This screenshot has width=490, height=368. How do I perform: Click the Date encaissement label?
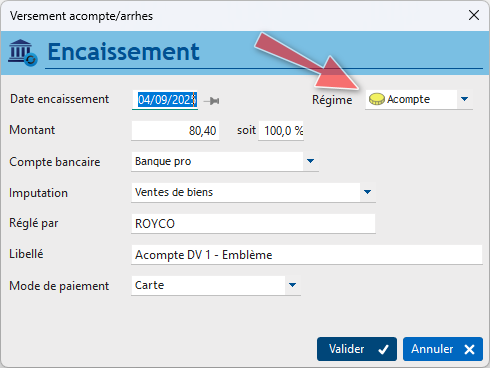click(x=59, y=99)
